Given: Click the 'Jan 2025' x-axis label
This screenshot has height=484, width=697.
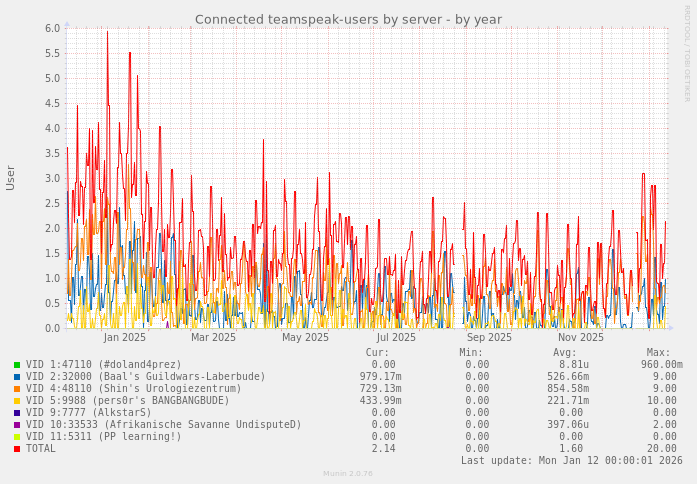Looking at the screenshot, I should 124,338.
